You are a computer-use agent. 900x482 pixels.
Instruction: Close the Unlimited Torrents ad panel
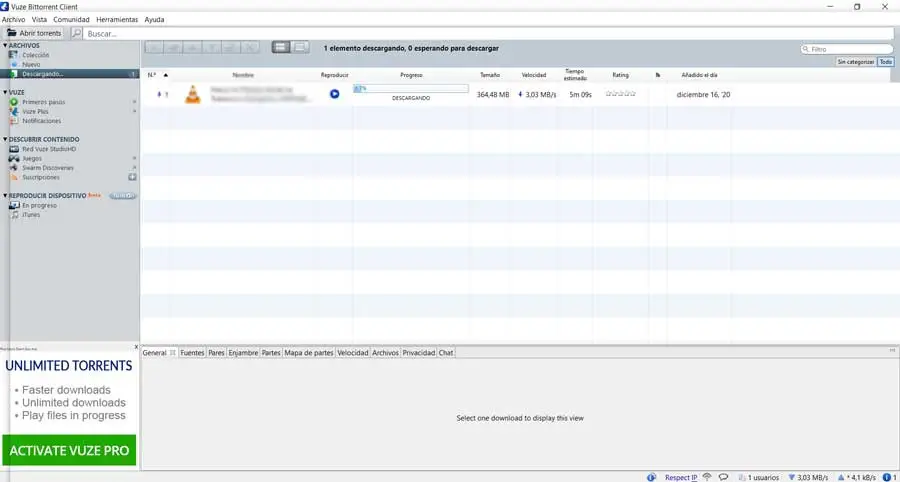pyautogui.click(x=136, y=347)
